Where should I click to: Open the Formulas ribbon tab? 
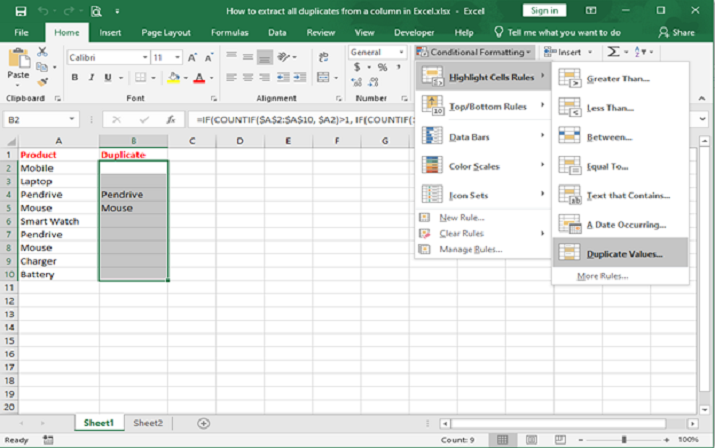(x=229, y=32)
